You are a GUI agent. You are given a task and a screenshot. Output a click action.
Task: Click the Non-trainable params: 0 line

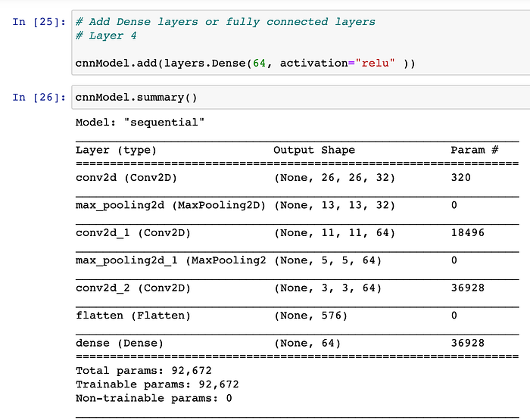pos(154,398)
